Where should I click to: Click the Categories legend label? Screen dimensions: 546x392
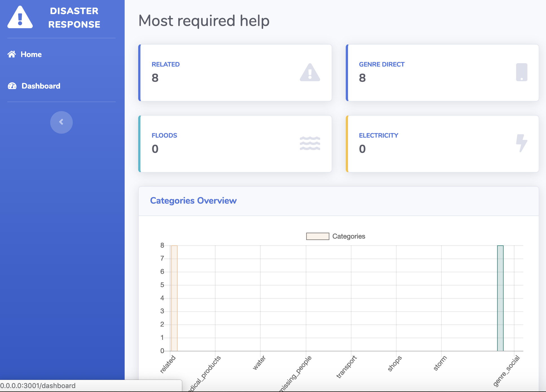tap(349, 236)
